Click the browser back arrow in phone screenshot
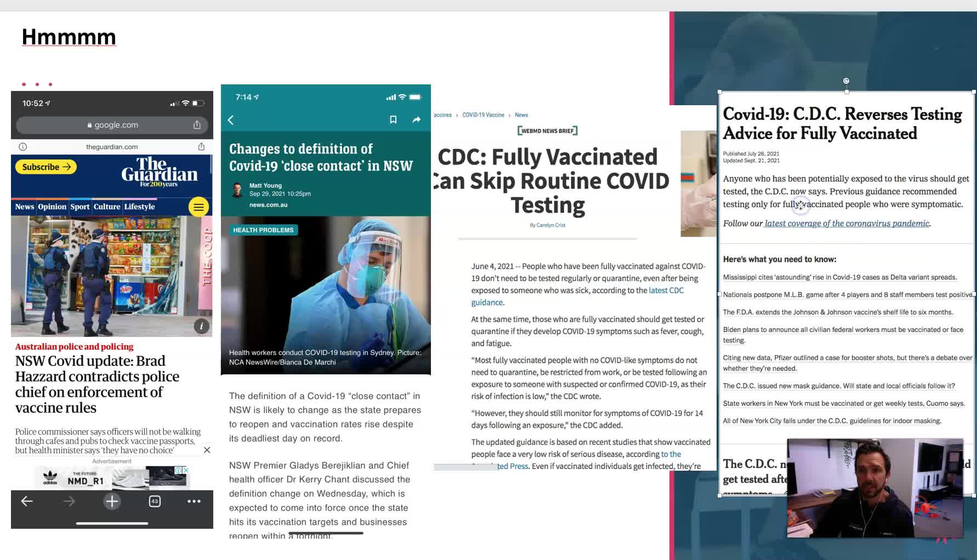Viewport: 977px width, 560px height. coord(27,501)
